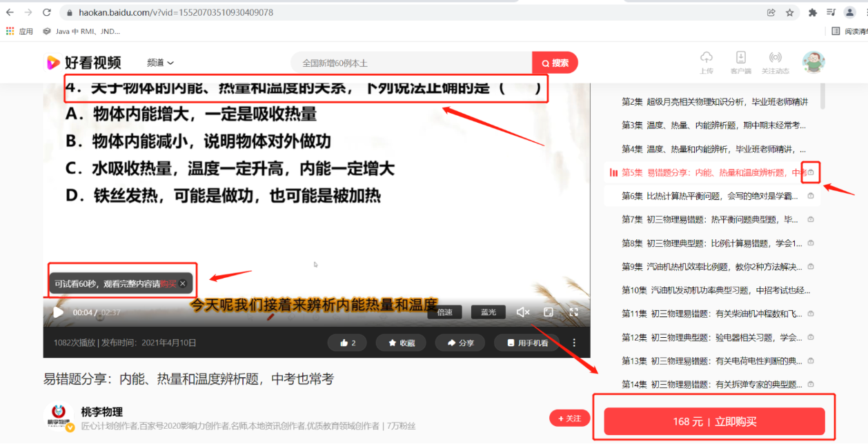Like the video with thumbs-up button
The width and height of the screenshot is (868, 444).
click(348, 343)
